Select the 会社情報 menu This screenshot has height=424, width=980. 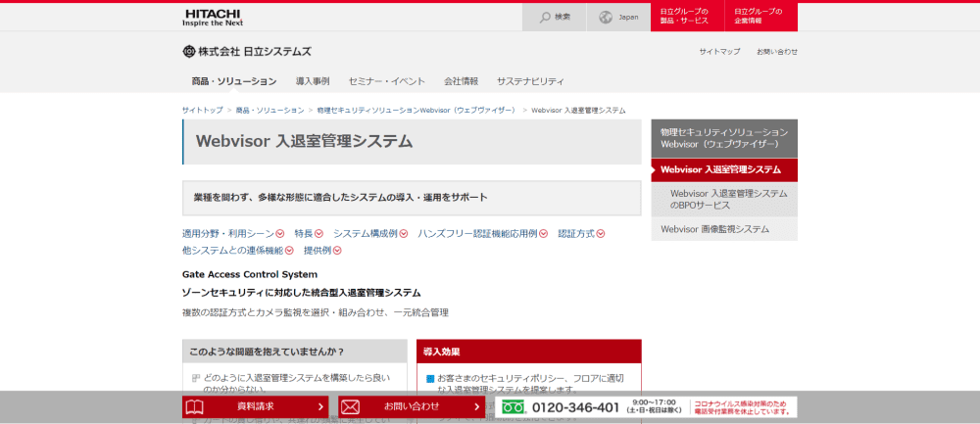(x=462, y=81)
